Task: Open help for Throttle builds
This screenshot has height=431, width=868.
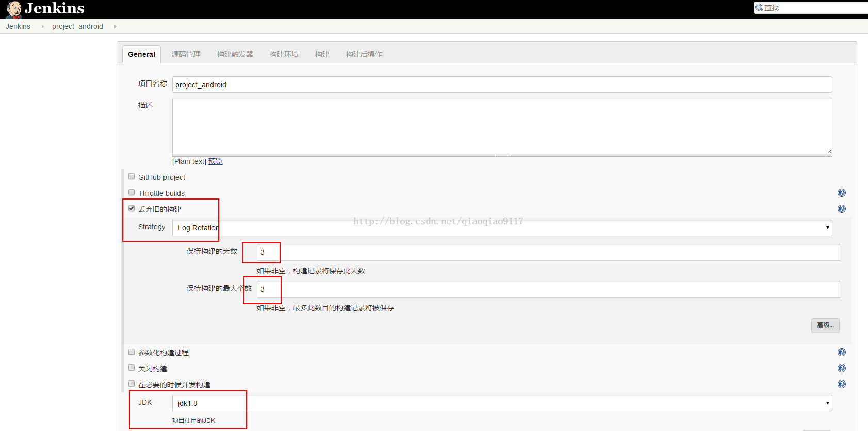Action: point(842,193)
